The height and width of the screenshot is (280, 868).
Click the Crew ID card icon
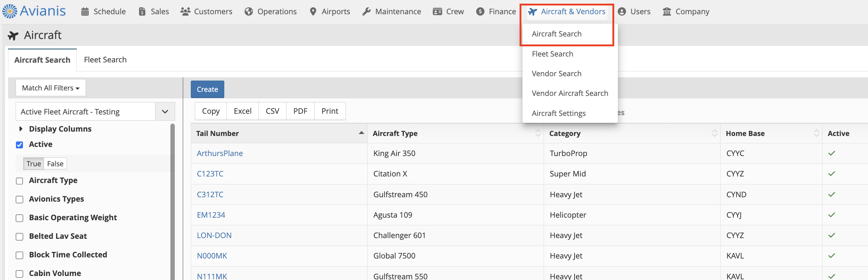(x=437, y=12)
